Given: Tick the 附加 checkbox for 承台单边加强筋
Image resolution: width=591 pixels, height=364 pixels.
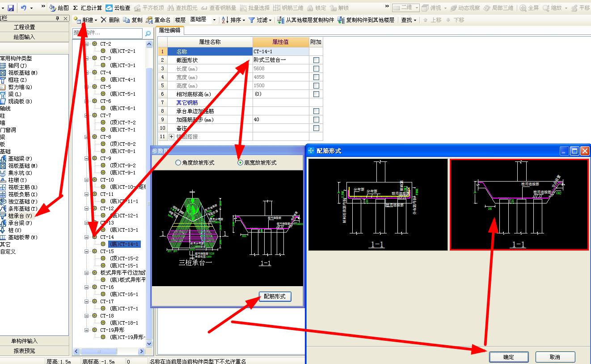Looking at the screenshot, I should pos(317,111).
